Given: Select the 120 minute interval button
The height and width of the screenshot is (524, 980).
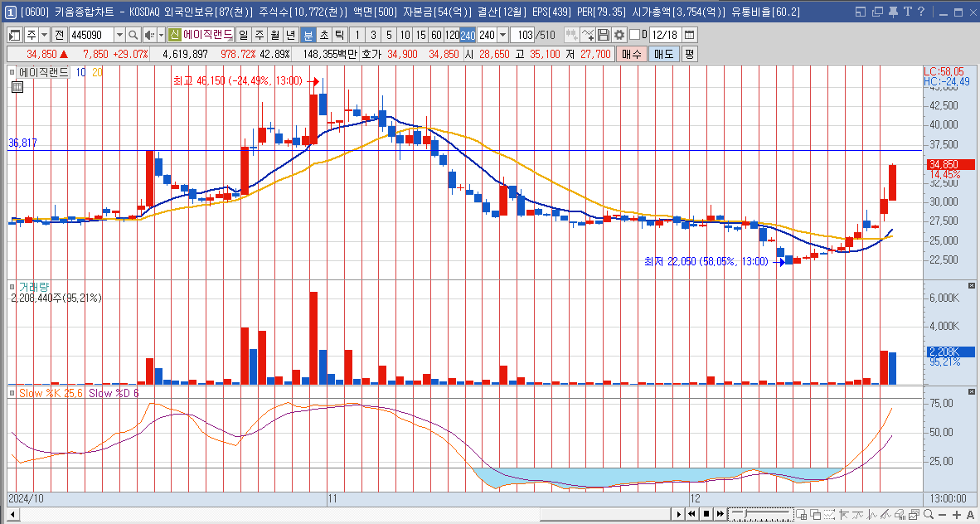Looking at the screenshot, I should pos(452,35).
